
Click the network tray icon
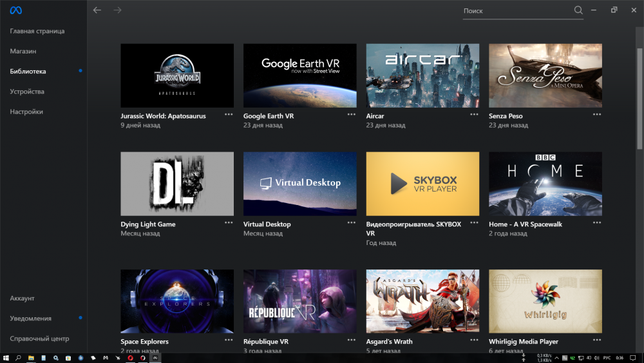click(x=581, y=358)
